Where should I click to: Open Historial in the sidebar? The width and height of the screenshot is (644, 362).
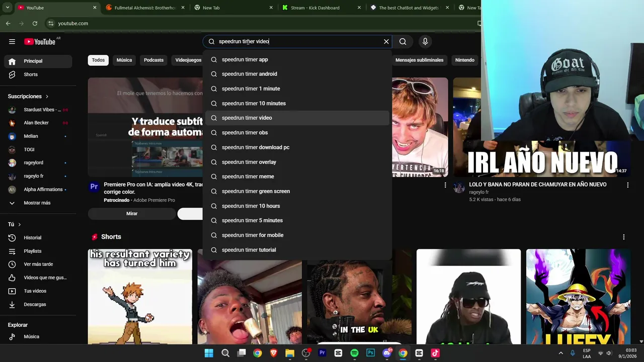point(38,237)
